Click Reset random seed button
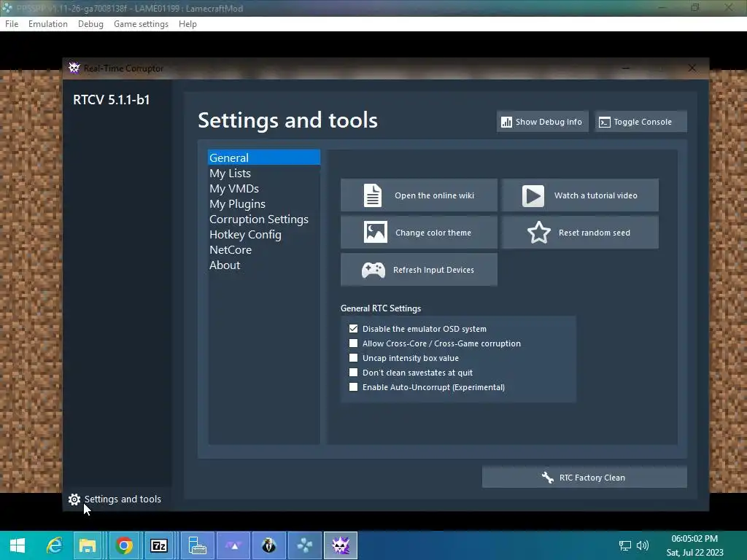747x560 pixels. [580, 233]
